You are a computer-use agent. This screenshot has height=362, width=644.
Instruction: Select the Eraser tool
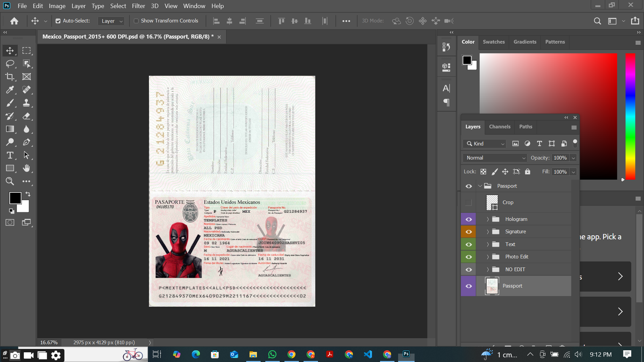(x=27, y=116)
